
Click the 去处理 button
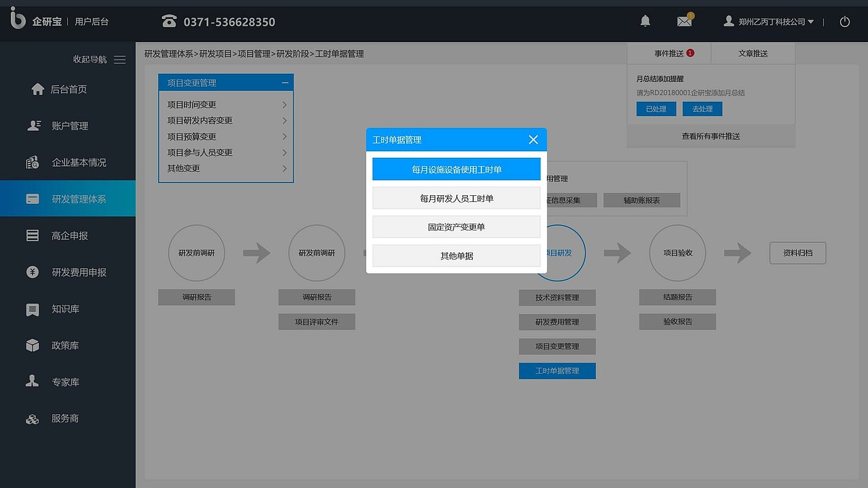703,108
